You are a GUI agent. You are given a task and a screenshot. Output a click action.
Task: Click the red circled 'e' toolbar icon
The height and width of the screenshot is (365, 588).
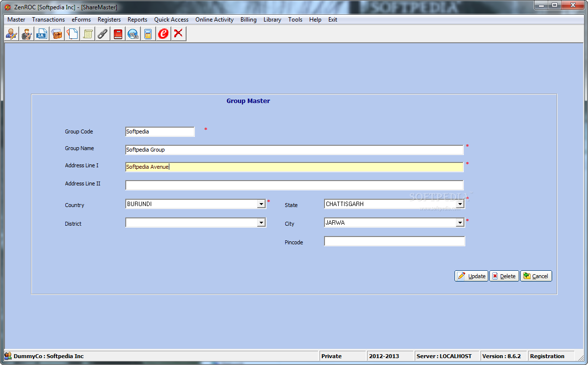(x=163, y=34)
